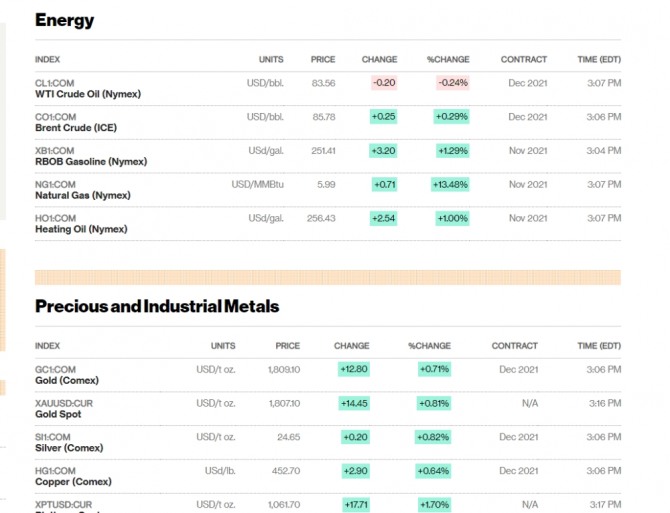This screenshot has height=513, width=670.
Task: Open the WTI Crude Oil (Nymex) link
Action: (x=88, y=94)
